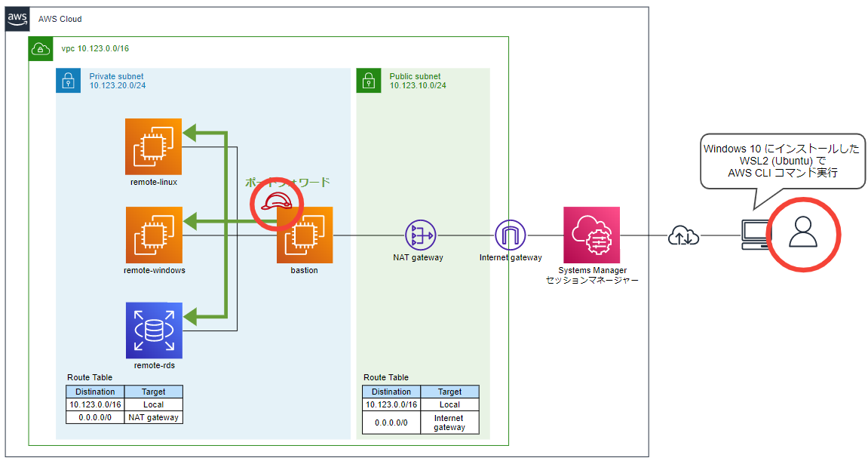Click the internet cloud upload-download icon
This screenshot has height=461, width=868.
(684, 235)
